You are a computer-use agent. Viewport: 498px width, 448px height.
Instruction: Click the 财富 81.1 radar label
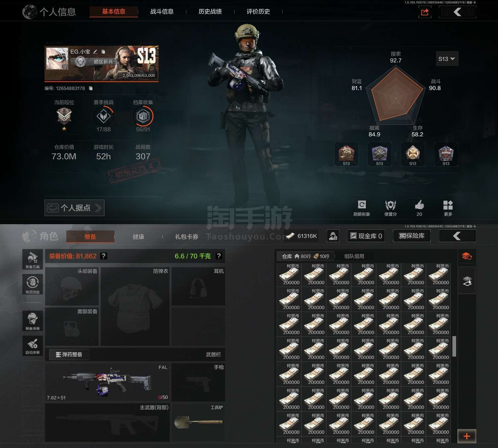tap(357, 85)
